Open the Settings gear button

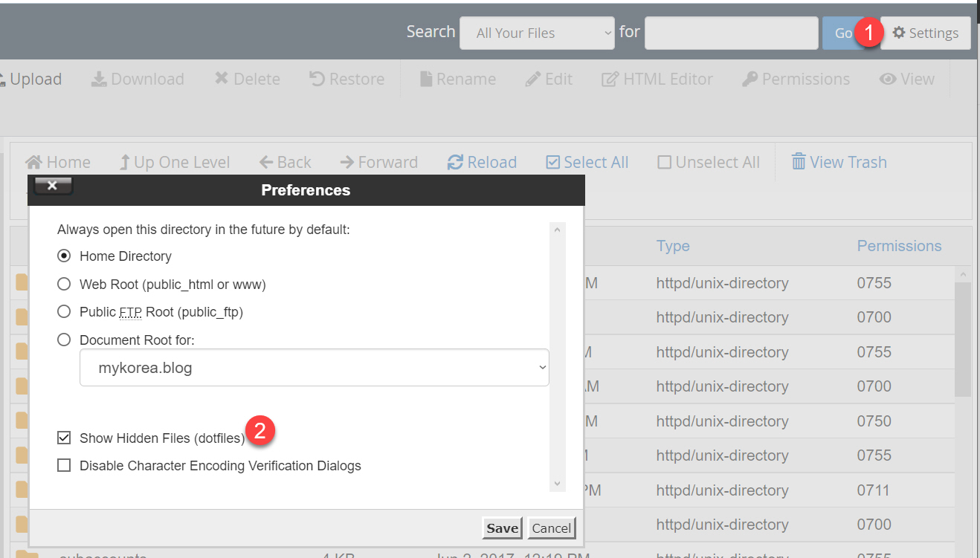pos(926,33)
